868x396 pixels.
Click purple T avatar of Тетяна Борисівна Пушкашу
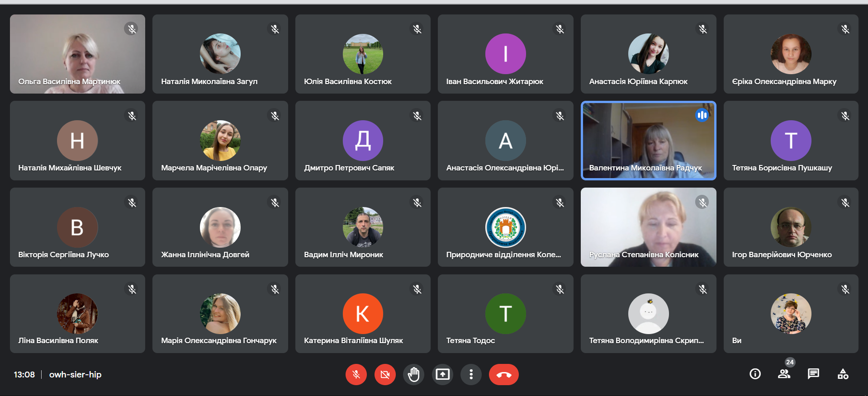[791, 141]
